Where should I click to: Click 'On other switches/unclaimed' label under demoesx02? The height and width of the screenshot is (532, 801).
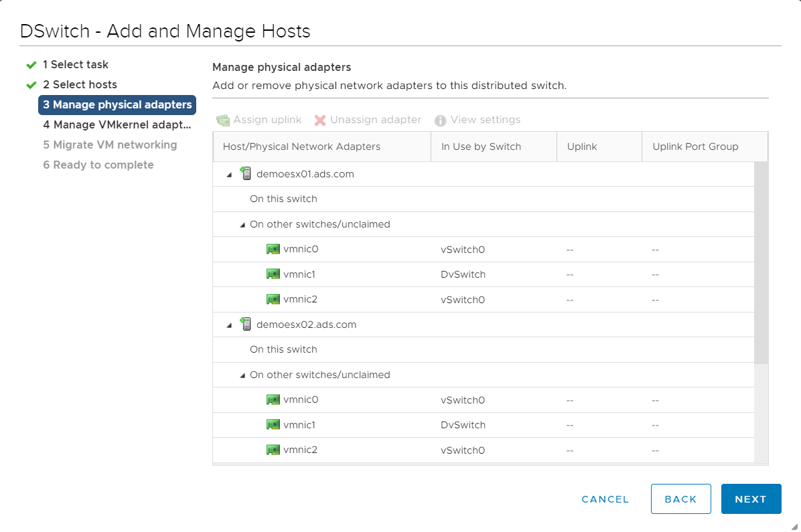[x=319, y=375]
